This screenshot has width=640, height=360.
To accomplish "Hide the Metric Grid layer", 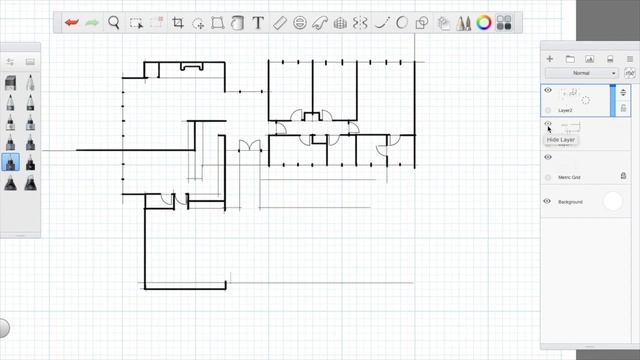I will 548,157.
